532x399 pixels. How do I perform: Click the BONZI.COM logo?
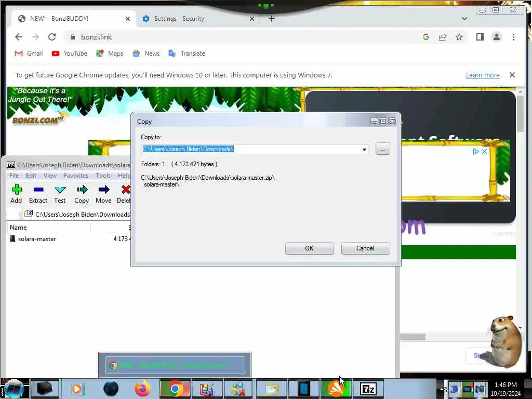(37, 120)
